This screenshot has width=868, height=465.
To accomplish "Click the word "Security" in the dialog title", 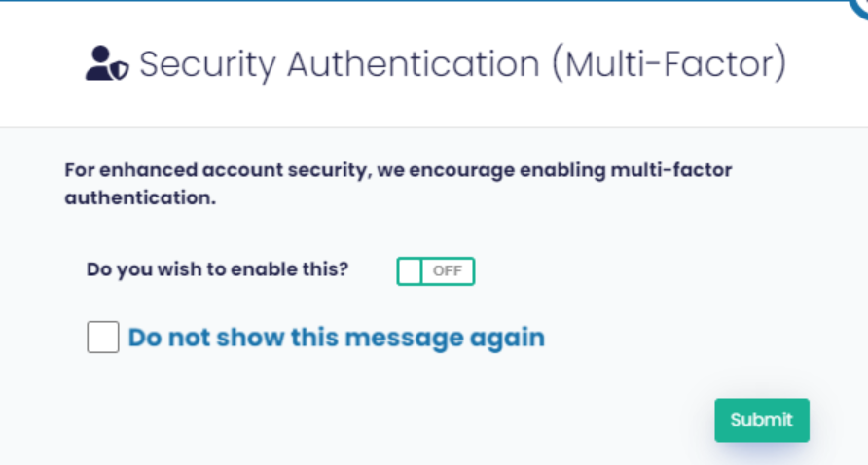I will 207,64.
